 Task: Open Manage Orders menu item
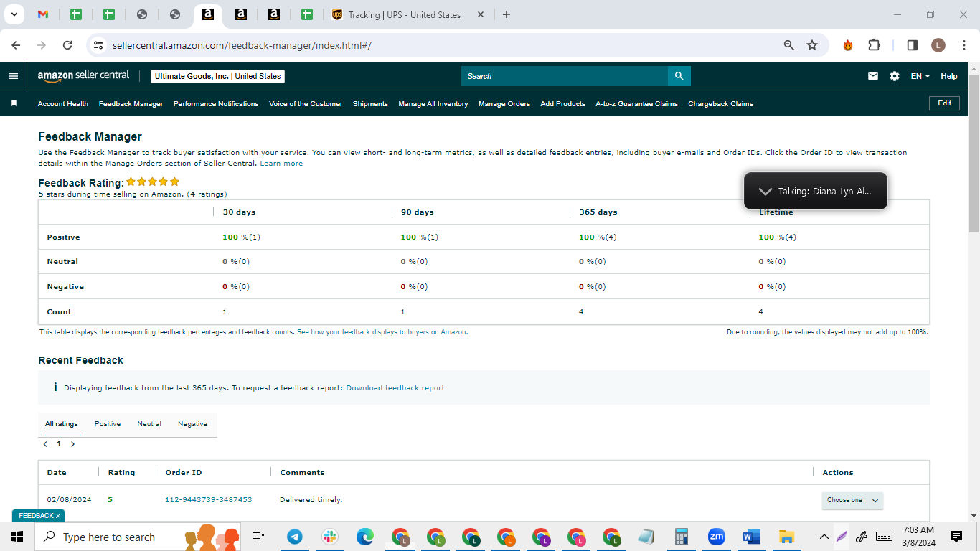504,104
